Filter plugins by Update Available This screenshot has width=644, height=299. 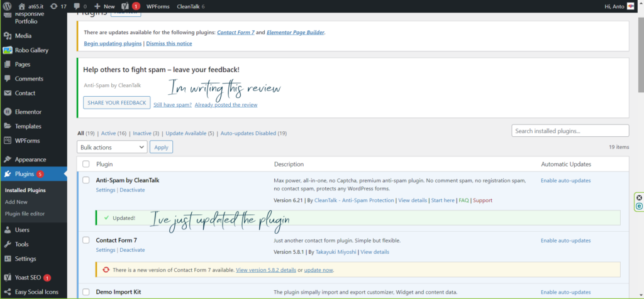(x=186, y=133)
